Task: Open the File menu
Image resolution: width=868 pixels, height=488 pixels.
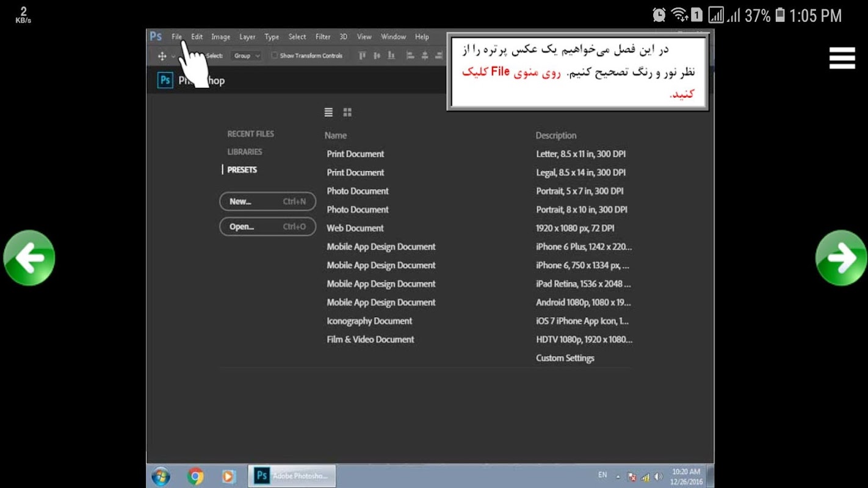Action: (x=176, y=37)
